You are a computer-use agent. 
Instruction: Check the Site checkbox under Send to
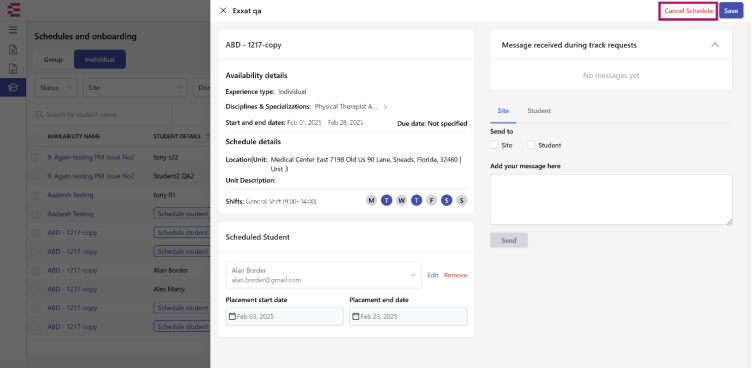(x=494, y=145)
